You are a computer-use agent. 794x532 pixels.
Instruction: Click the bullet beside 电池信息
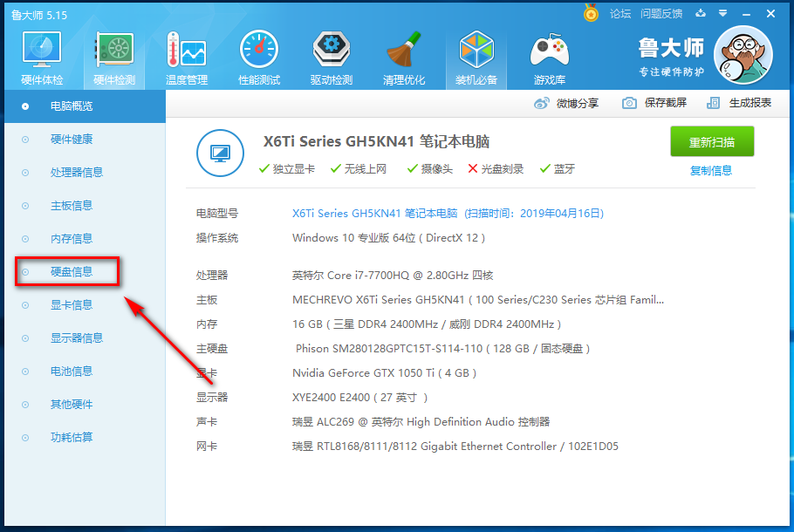[24, 372]
